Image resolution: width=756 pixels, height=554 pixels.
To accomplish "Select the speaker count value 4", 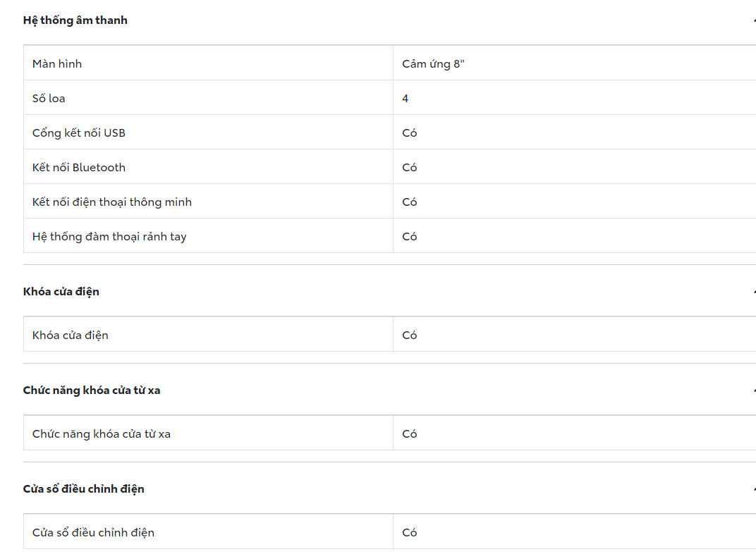I will tap(406, 99).
